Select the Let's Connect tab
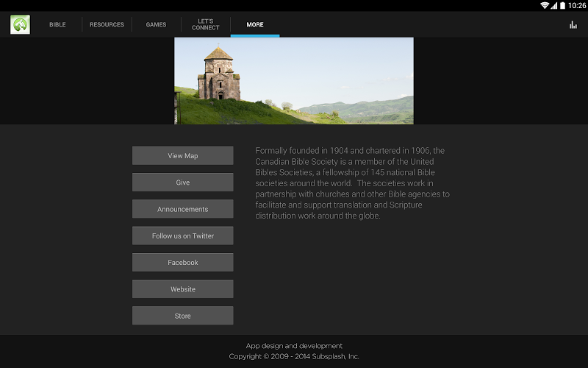Viewport: 588px width, 368px height. click(x=206, y=24)
